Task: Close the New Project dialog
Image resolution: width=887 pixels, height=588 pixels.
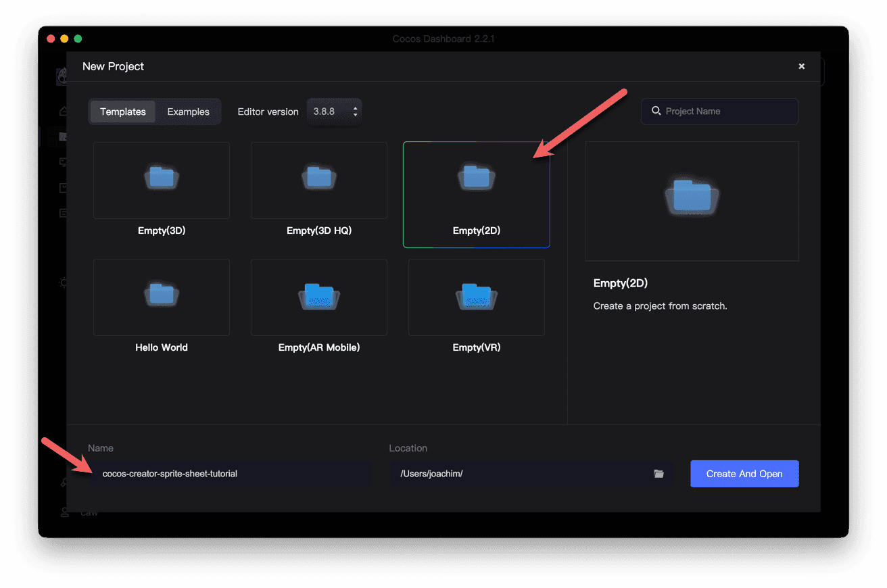Action: tap(802, 66)
